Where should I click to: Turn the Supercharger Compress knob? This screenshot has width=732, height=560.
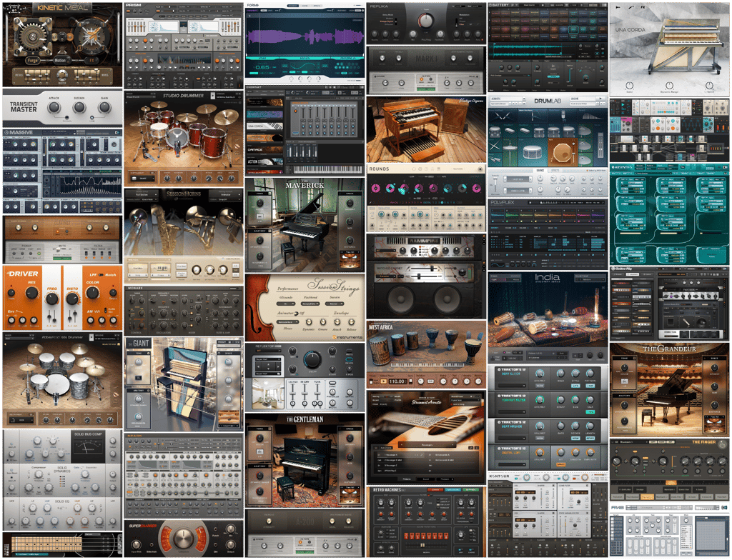183,538
